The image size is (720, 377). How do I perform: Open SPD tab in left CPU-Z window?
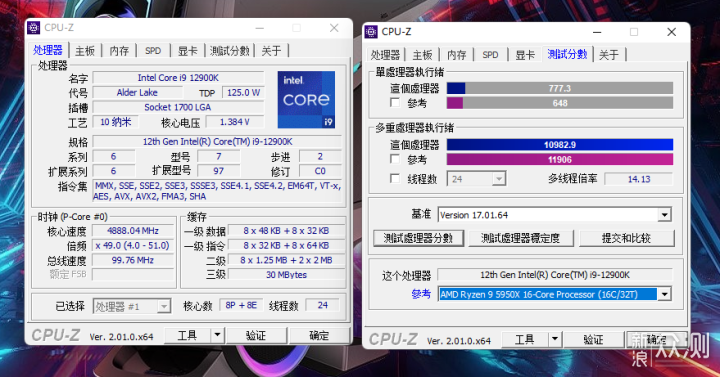pyautogui.click(x=153, y=51)
